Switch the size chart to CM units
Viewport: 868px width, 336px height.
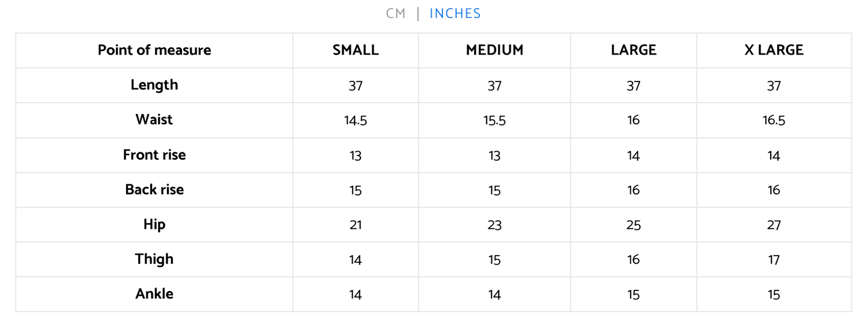click(x=396, y=14)
